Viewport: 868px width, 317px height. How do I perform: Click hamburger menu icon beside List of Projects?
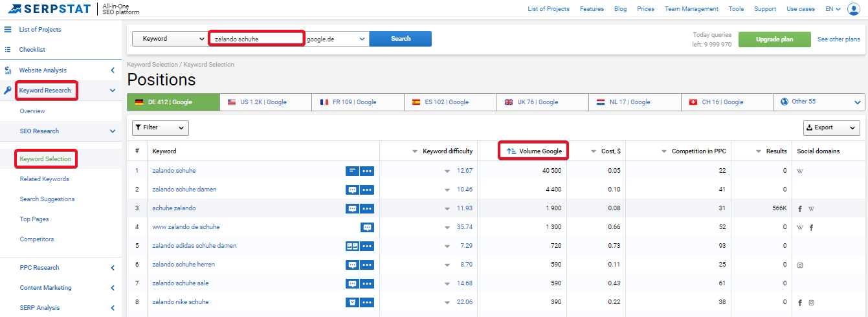click(8, 29)
